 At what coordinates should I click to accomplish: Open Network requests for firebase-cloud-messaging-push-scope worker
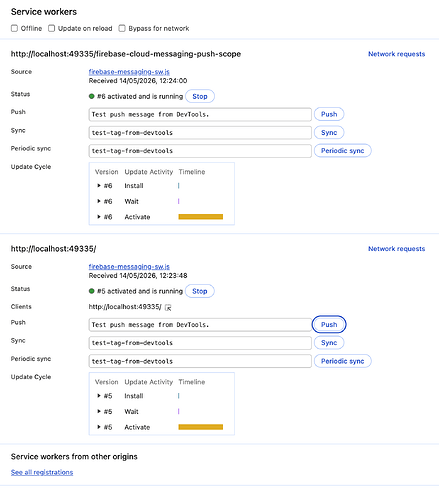pos(396,54)
